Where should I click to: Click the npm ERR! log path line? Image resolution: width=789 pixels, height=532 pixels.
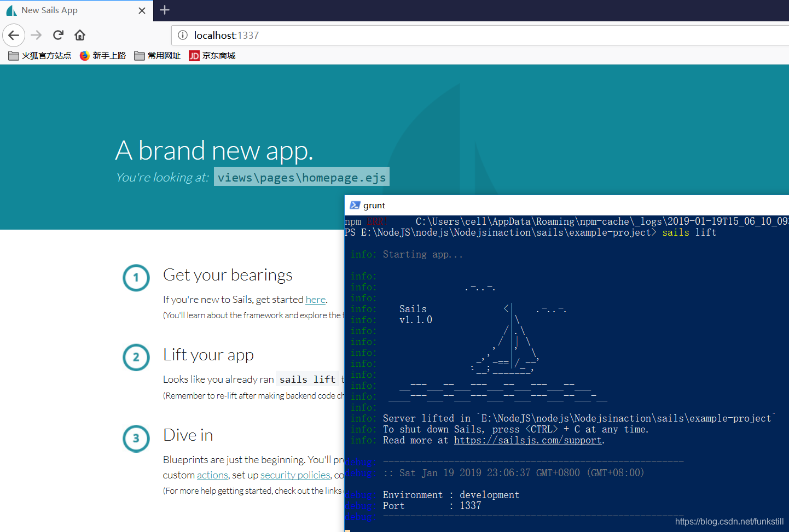[x=567, y=222]
